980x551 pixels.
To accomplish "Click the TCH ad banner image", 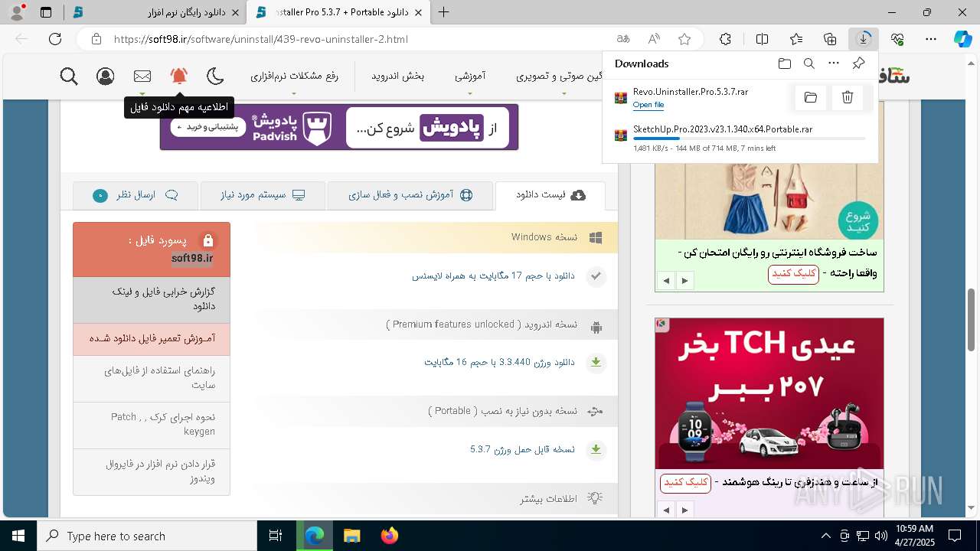I will pyautogui.click(x=769, y=393).
